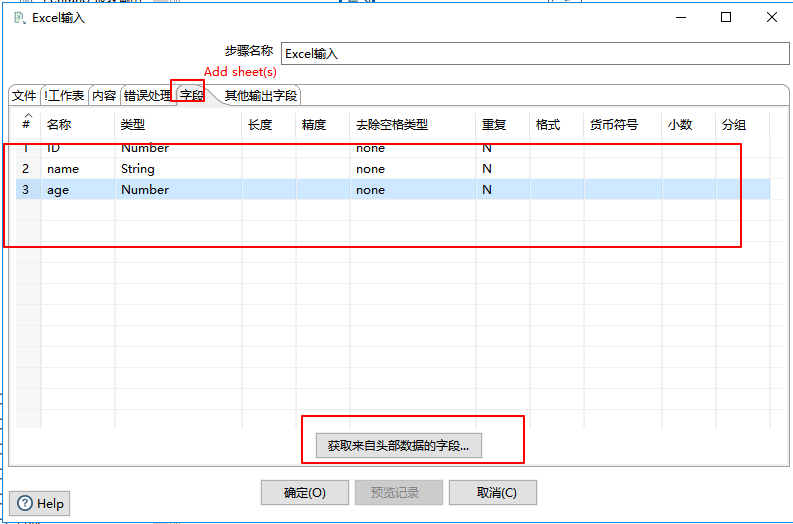
Task: Click the Excel输入 window title icon
Action: coord(20,18)
